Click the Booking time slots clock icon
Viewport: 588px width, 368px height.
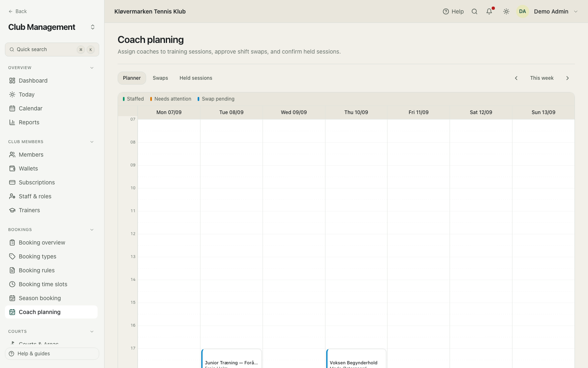[x=12, y=284]
